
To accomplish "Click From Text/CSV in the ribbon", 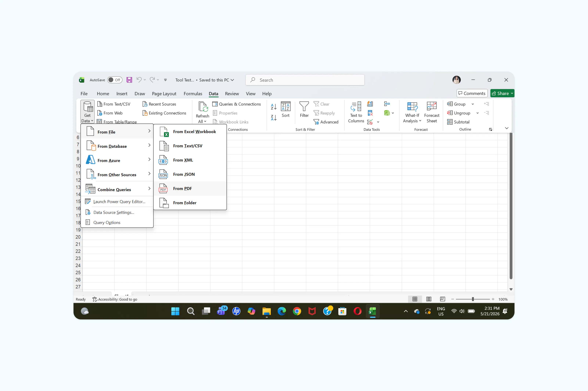I will (114, 104).
